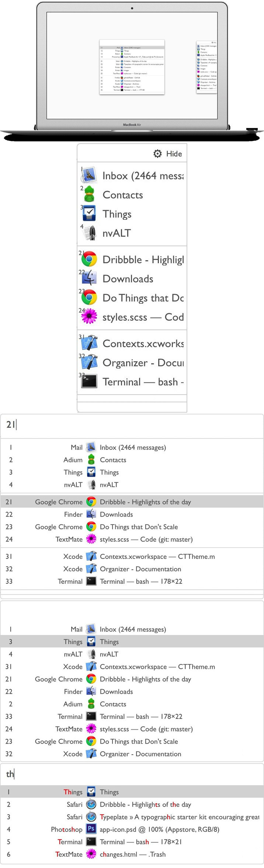Click the Terminal icon beside 178×21 entry
This screenshot has width=264, height=868.
[91, 841]
